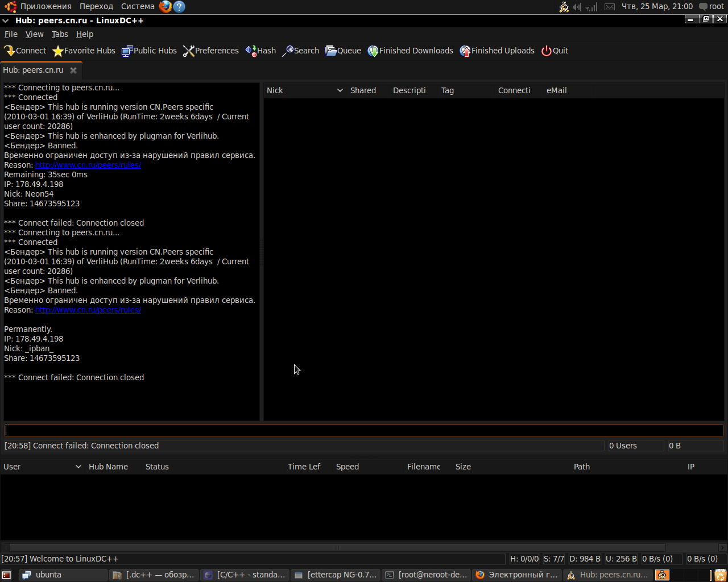Open first rules link in chat log
728x582 pixels.
pyautogui.click(x=88, y=165)
